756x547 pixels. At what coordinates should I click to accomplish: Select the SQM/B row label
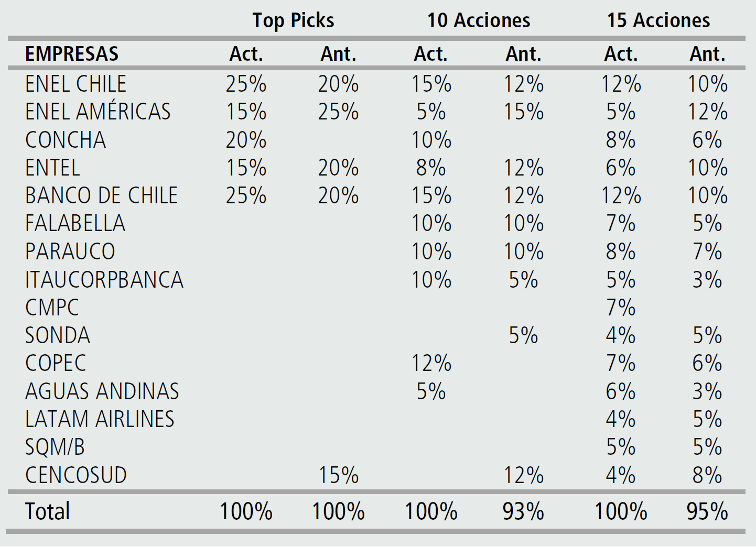coord(55,447)
